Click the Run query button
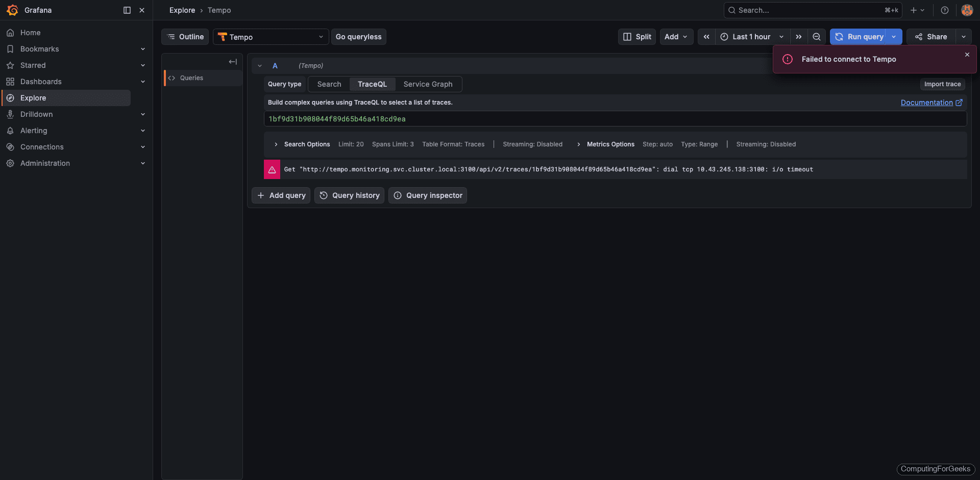Screen dimensions: 980x480 860,37
